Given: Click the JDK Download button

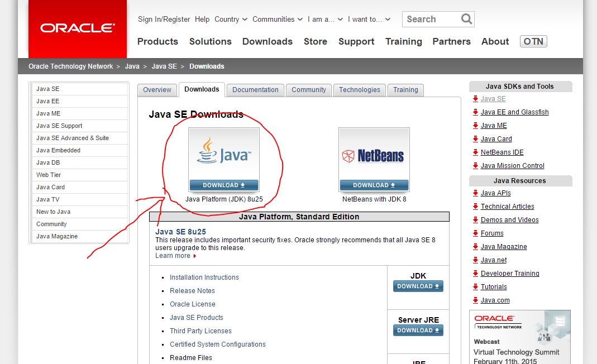Looking at the screenshot, I should (418, 286).
